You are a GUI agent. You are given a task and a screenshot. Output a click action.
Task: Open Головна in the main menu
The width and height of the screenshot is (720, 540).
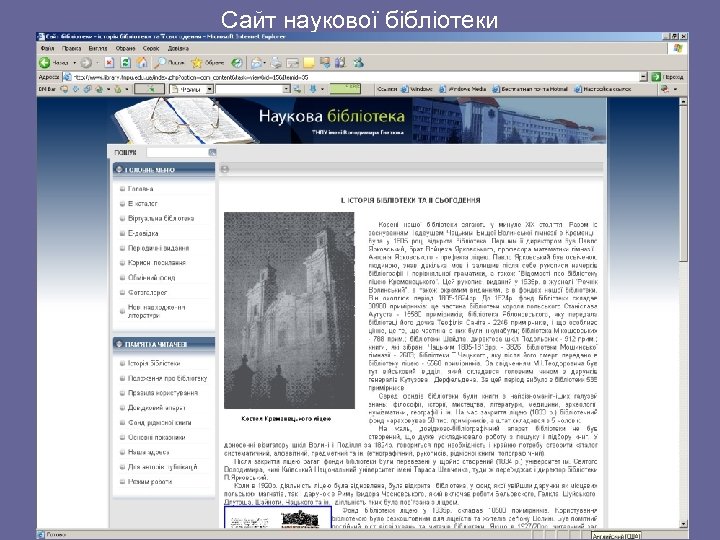(x=141, y=189)
